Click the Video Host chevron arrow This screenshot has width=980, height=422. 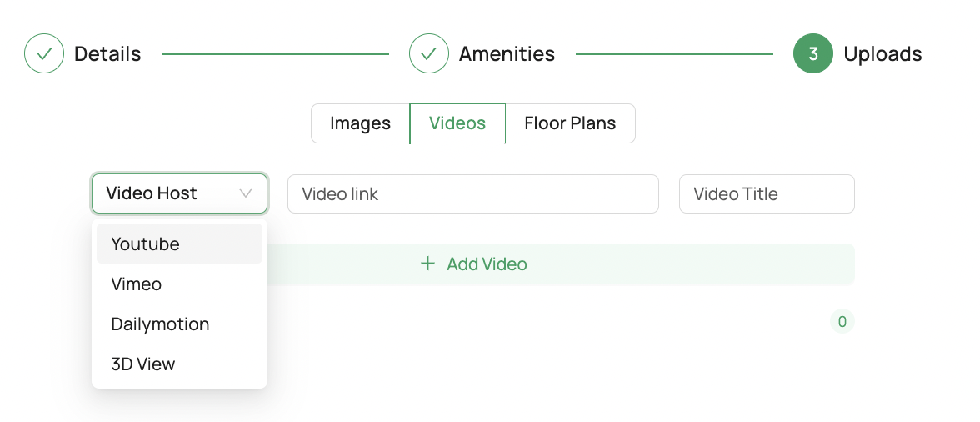[246, 193]
